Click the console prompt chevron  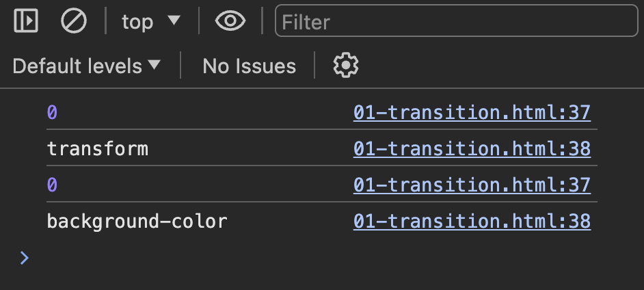[x=25, y=258]
